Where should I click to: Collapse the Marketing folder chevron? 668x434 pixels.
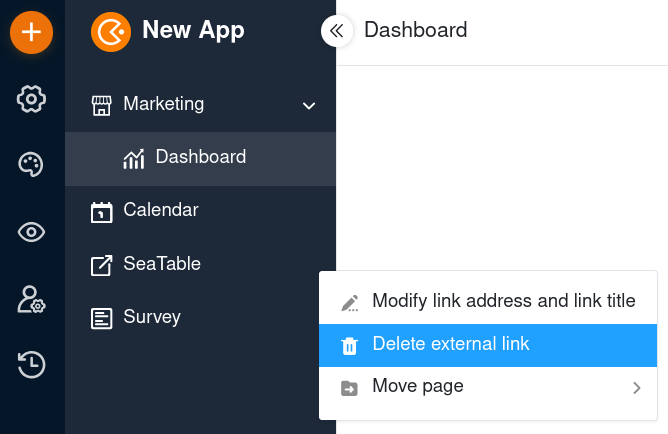click(309, 106)
